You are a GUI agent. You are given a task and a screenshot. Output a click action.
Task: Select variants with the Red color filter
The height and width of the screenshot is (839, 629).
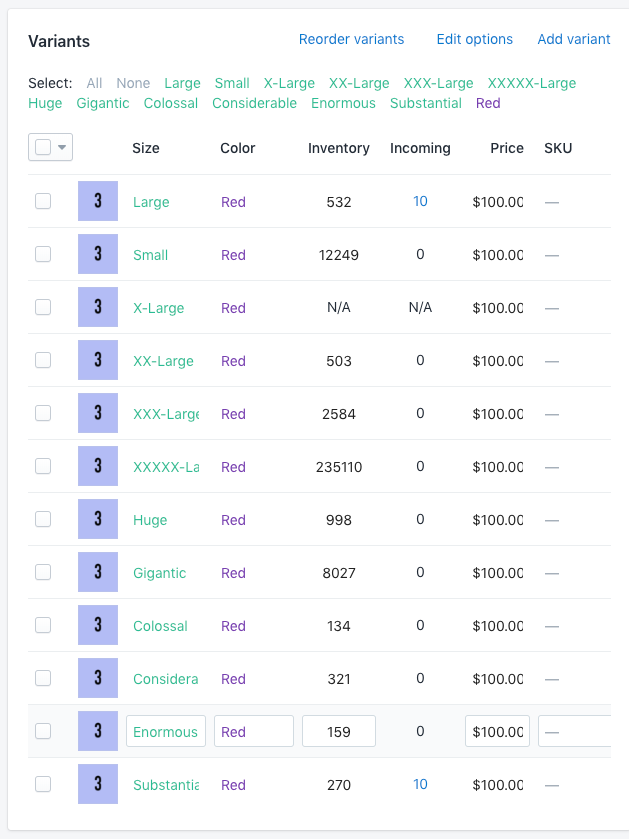[x=488, y=103]
